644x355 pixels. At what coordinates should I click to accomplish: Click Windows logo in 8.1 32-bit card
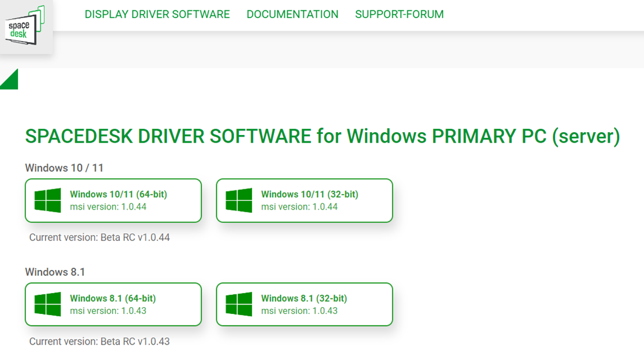(x=239, y=304)
